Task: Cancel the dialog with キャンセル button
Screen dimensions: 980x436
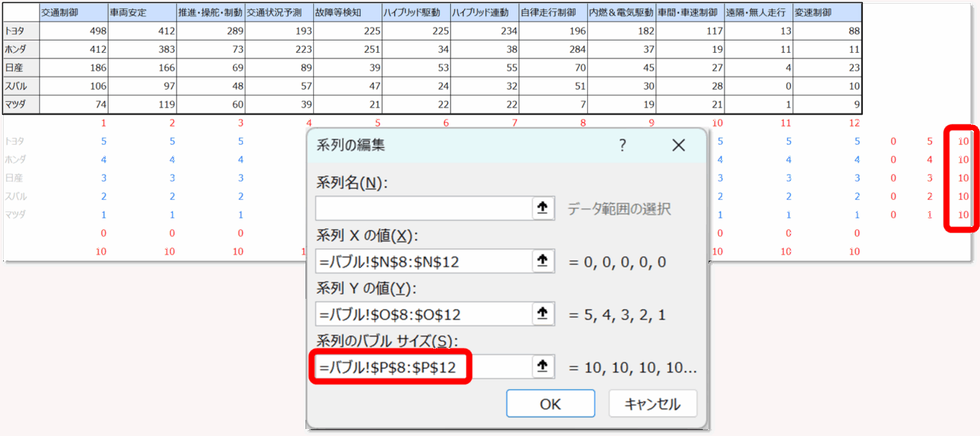Action: click(x=653, y=404)
